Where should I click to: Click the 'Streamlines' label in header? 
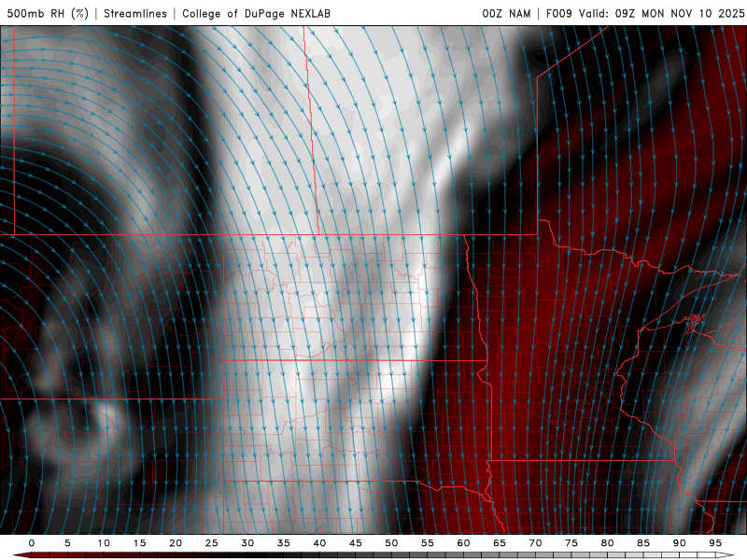click(135, 13)
